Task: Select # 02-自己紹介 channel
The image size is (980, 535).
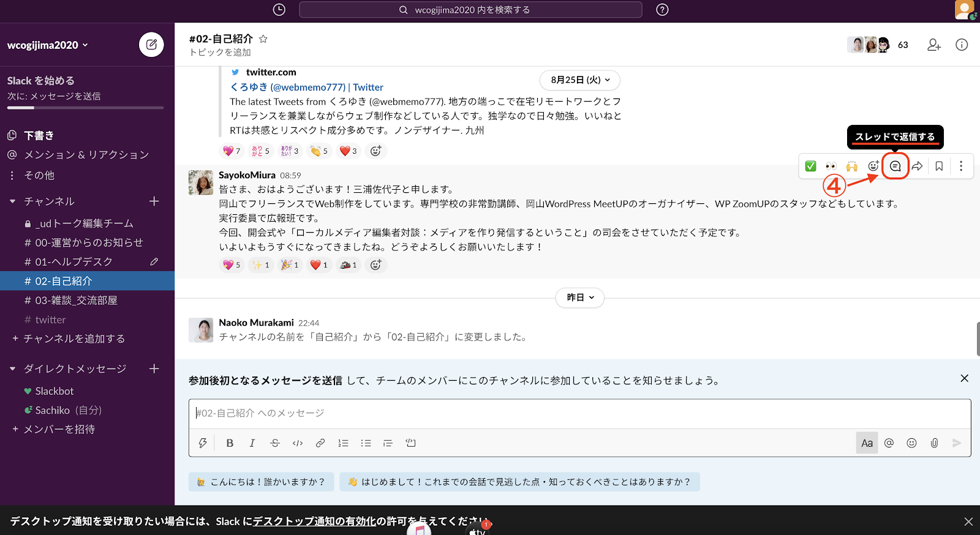Action: point(87,281)
